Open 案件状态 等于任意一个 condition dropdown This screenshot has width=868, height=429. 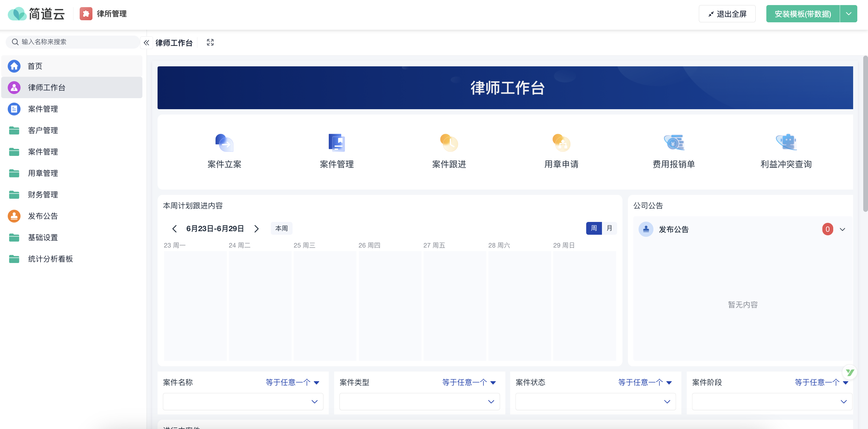(645, 383)
